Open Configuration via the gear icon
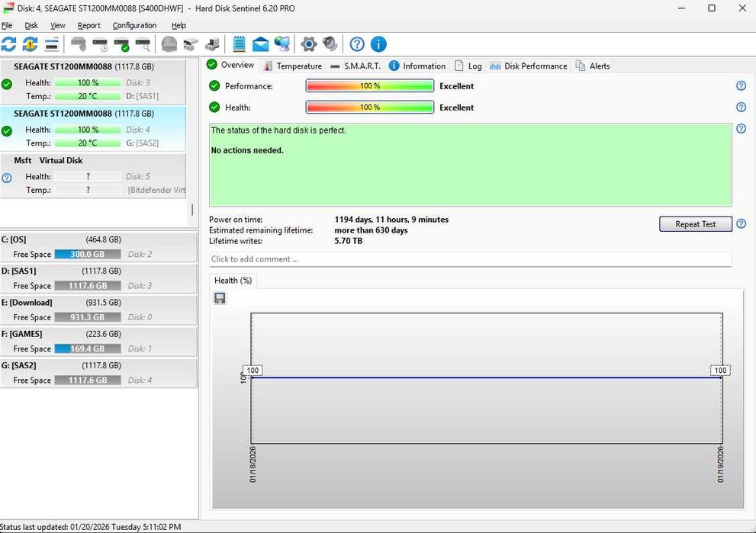The width and height of the screenshot is (756, 533). [308, 44]
